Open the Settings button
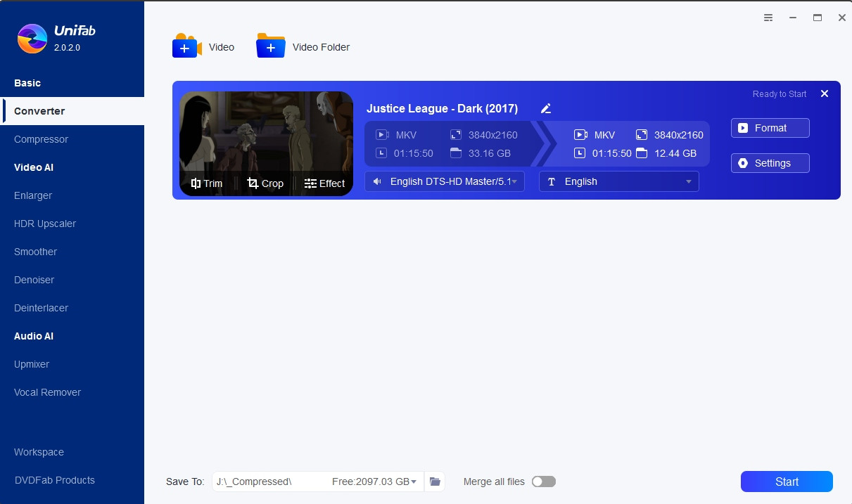The width and height of the screenshot is (852, 504). pyautogui.click(x=770, y=163)
